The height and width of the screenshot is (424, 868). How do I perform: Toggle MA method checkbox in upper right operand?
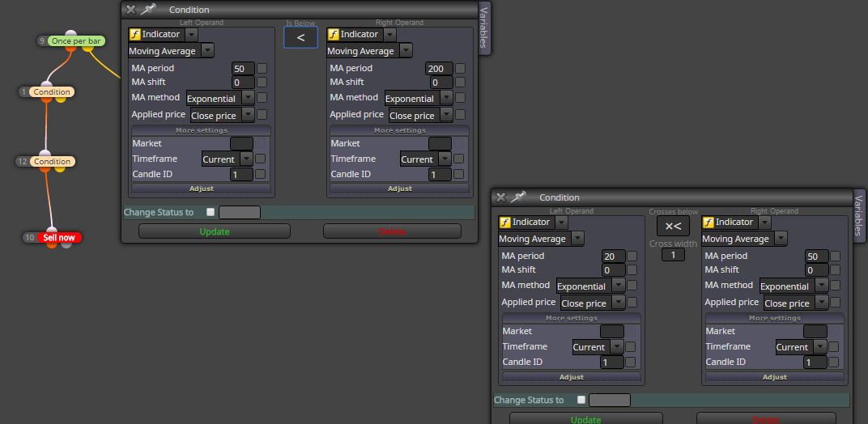click(460, 97)
